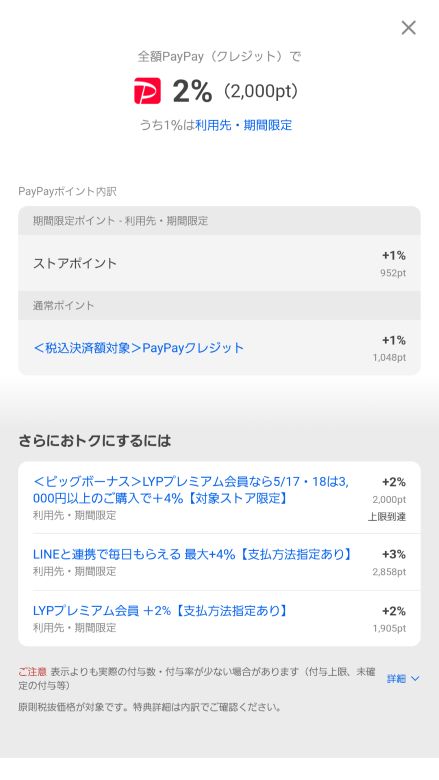Image resolution: width=439 pixels, height=780 pixels.
Task: Select the ストアポイント row
Action: tap(219, 263)
